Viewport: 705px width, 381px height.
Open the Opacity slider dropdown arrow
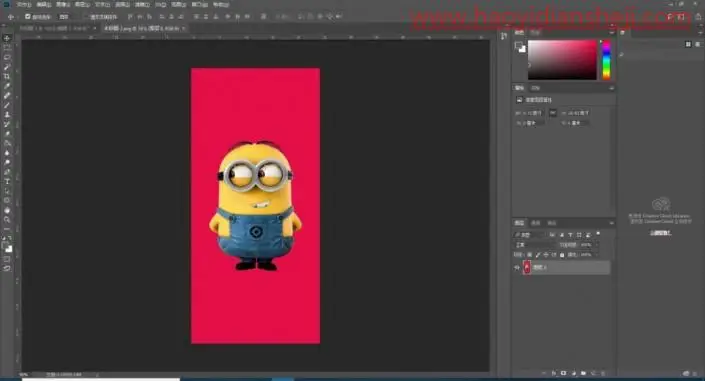coord(597,245)
